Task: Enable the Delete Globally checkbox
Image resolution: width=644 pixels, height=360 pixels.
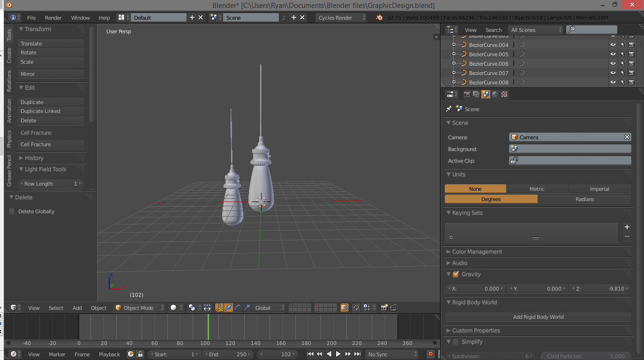Action: point(12,211)
